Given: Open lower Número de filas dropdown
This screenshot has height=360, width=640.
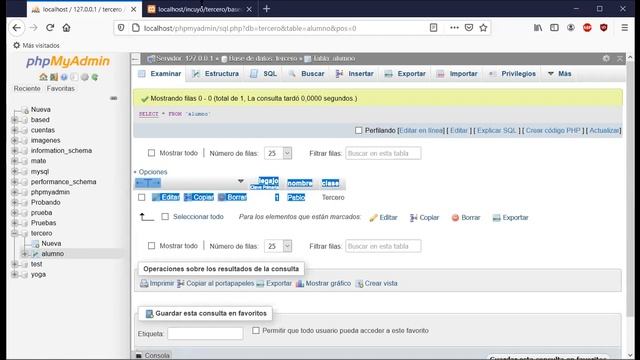Looking at the screenshot, I should [278, 246].
